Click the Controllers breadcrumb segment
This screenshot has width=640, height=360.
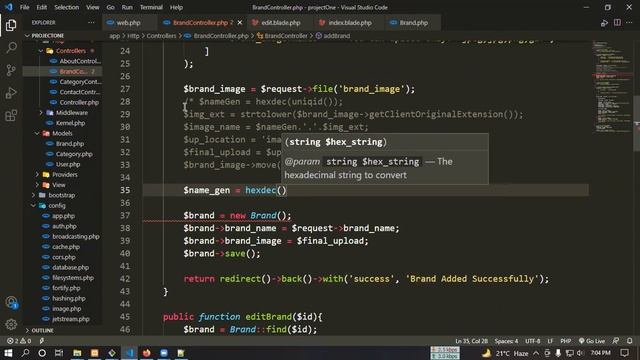[x=161, y=36]
